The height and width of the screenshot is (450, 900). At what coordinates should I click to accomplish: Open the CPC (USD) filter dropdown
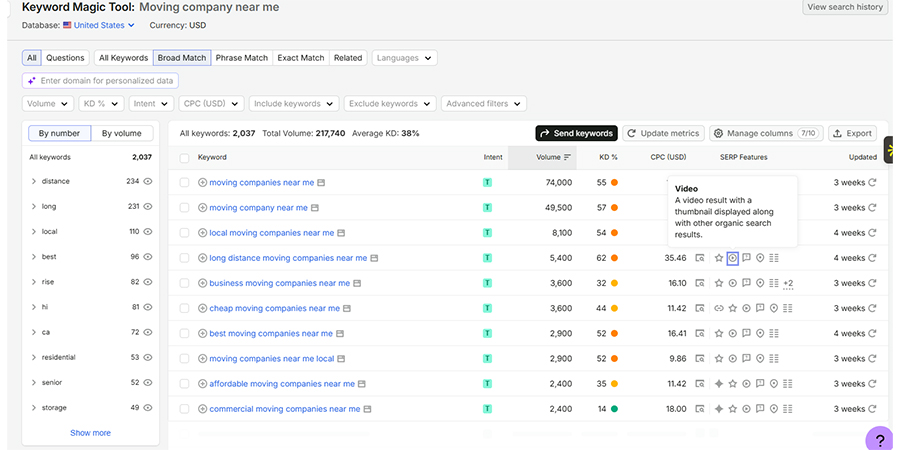pyautogui.click(x=211, y=104)
